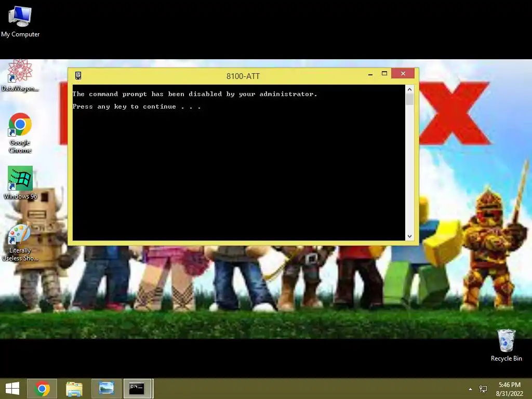The height and width of the screenshot is (399, 532).
Task: Click the 8100-ATT title bar text
Action: pyautogui.click(x=243, y=76)
